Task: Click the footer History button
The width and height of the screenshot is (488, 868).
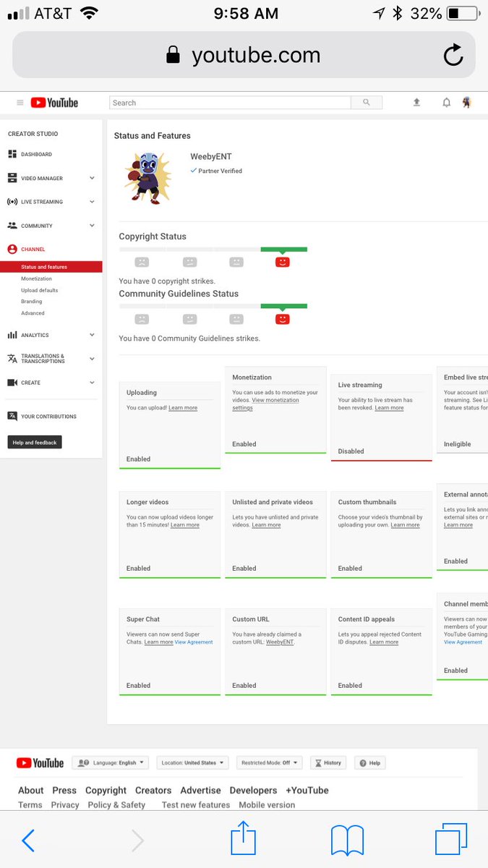Action: [328, 762]
